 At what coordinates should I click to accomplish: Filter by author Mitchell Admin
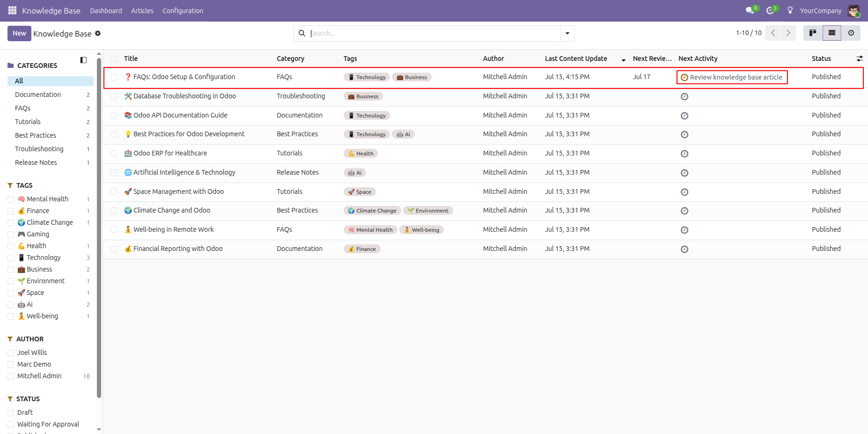[11, 376]
